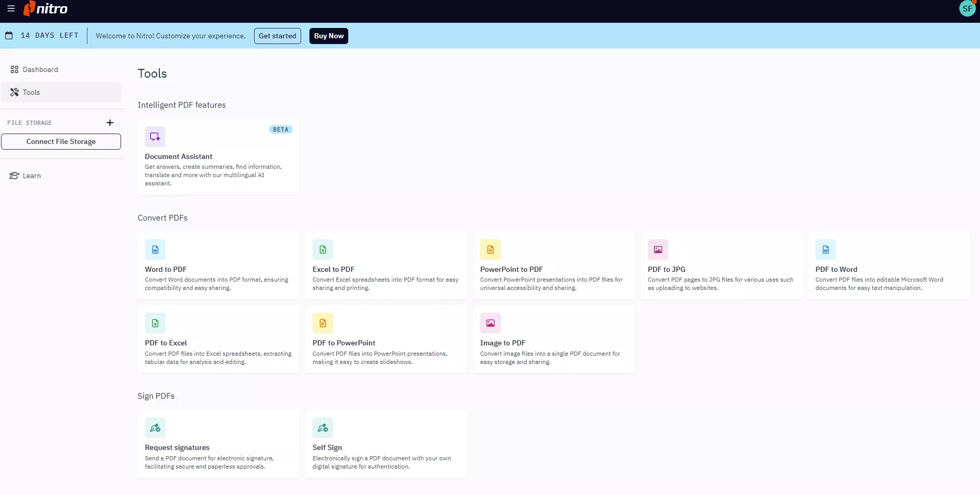This screenshot has height=495, width=980.
Task: Click the Buy Now button
Action: 329,36
